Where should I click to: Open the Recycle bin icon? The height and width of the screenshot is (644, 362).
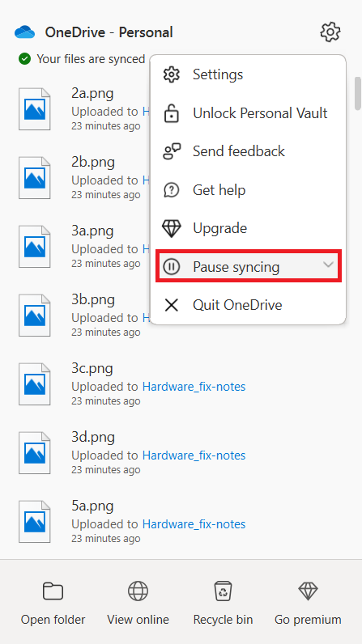click(x=224, y=591)
